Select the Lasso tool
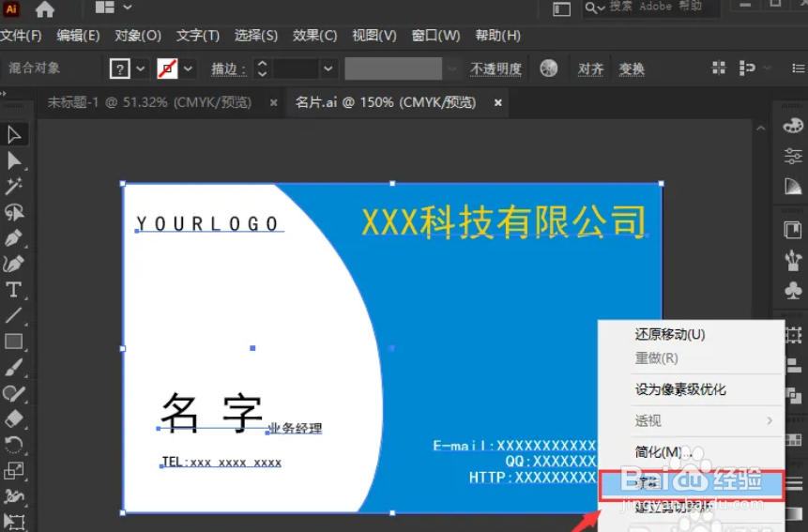Viewport: 808px width, 532px height. [14, 212]
